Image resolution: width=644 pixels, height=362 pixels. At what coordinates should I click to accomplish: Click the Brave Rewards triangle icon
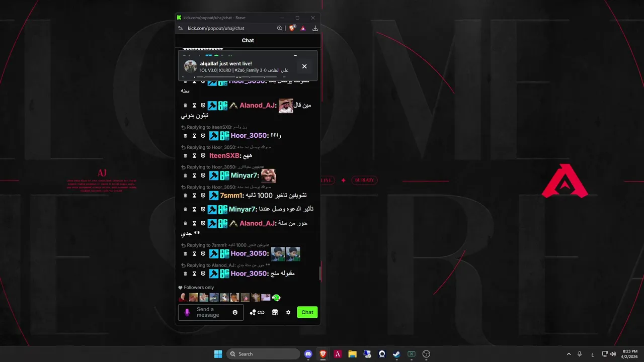pyautogui.click(x=303, y=28)
